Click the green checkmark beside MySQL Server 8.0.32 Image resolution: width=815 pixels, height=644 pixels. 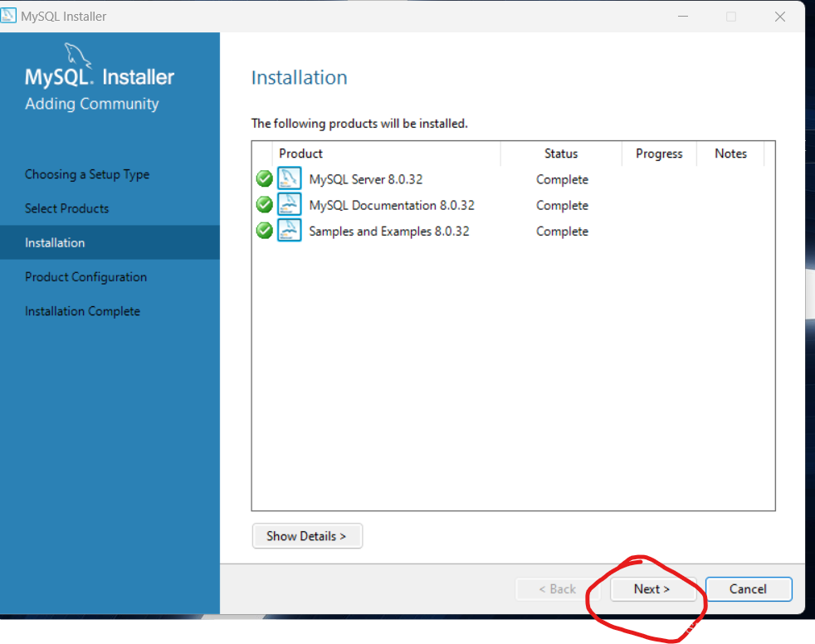264,178
